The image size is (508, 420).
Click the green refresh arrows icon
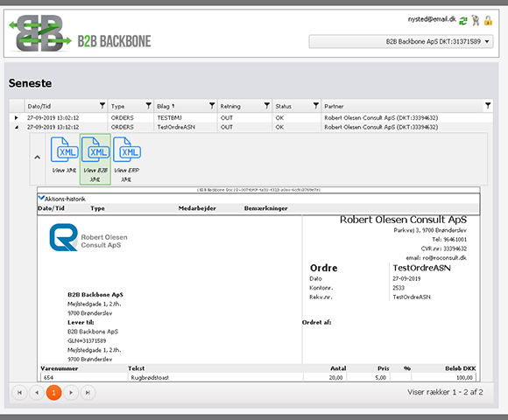(463, 21)
